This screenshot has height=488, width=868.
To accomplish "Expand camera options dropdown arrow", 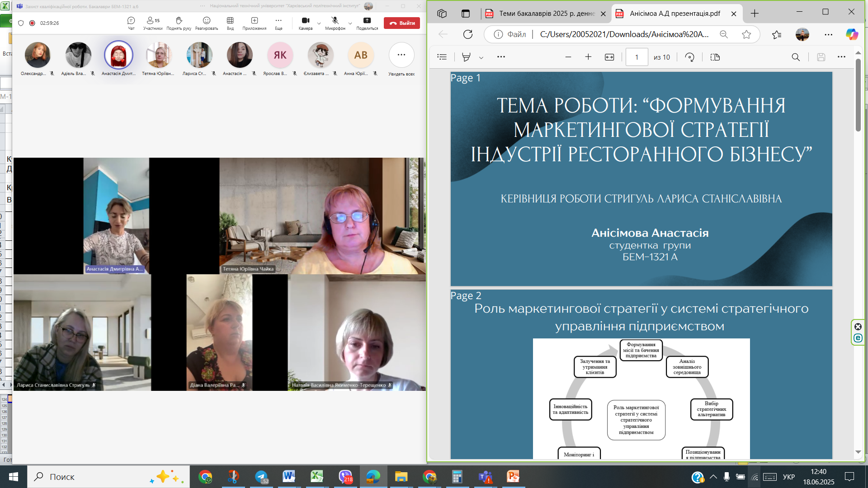I will coord(319,23).
